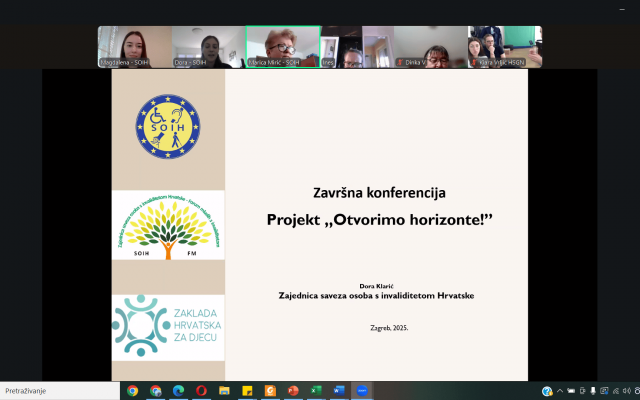Select the Dinka V video thumbnail

coord(431,47)
